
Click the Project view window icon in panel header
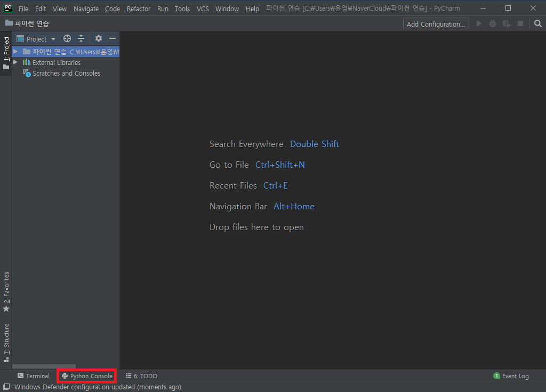point(20,38)
